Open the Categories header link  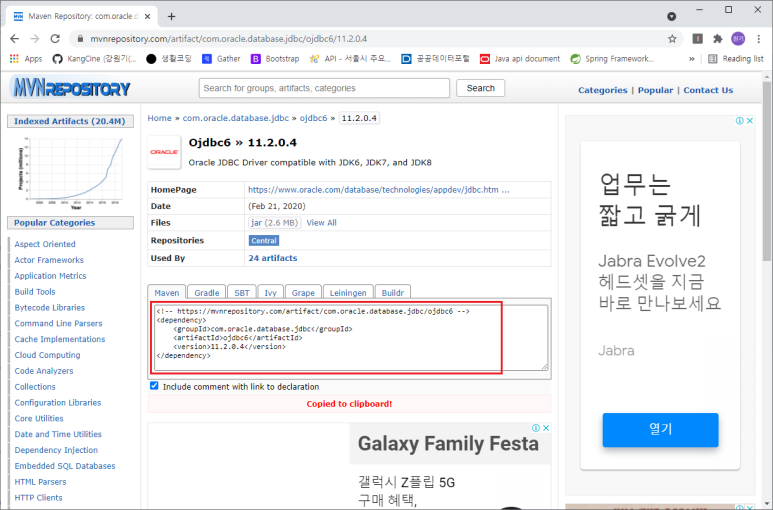(602, 90)
